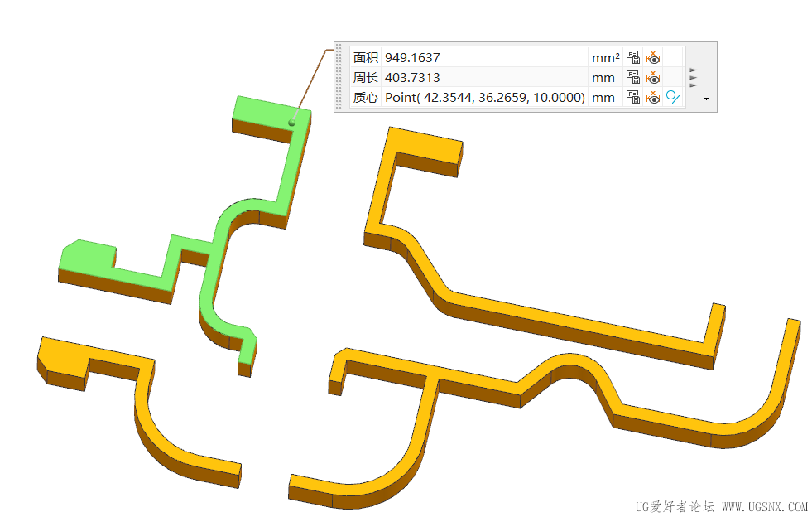Image resolution: width=812 pixels, height=517 pixels.
Task: Click the mm² unit cell
Action: pos(606,57)
